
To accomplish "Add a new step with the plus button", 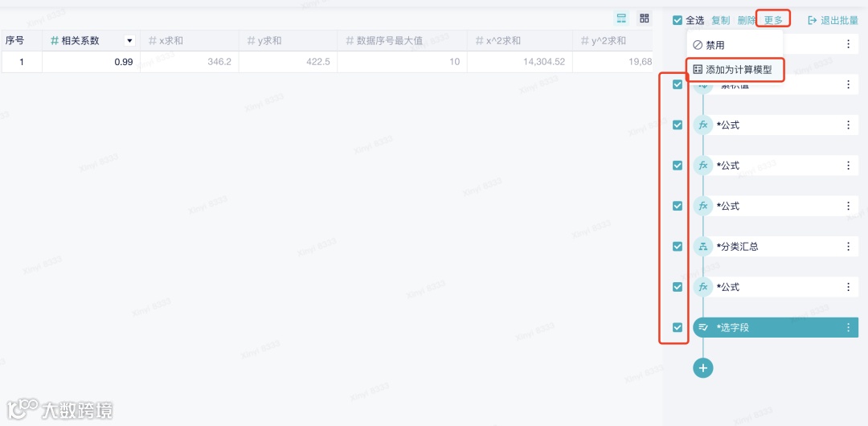I will [x=703, y=367].
